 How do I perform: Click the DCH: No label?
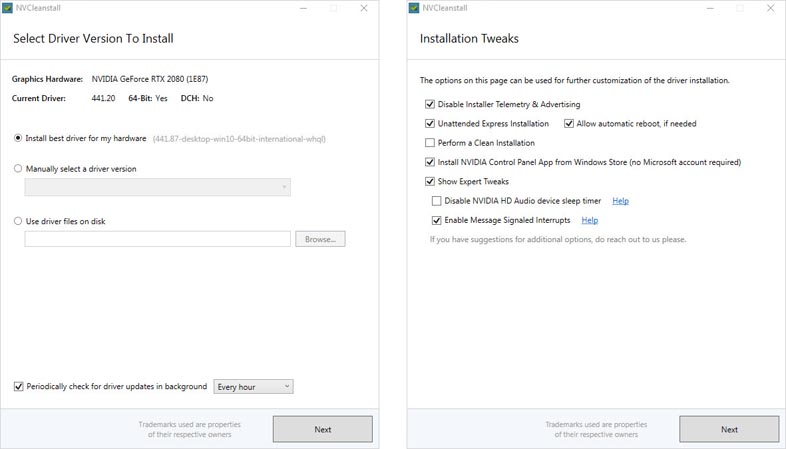click(x=197, y=98)
